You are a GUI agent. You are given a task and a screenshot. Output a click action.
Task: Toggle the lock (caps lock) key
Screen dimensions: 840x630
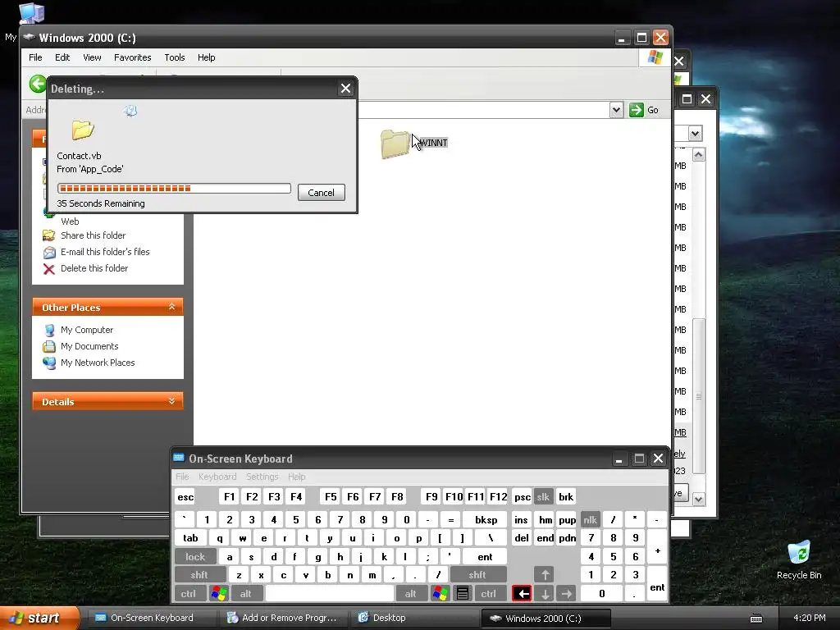pos(195,557)
